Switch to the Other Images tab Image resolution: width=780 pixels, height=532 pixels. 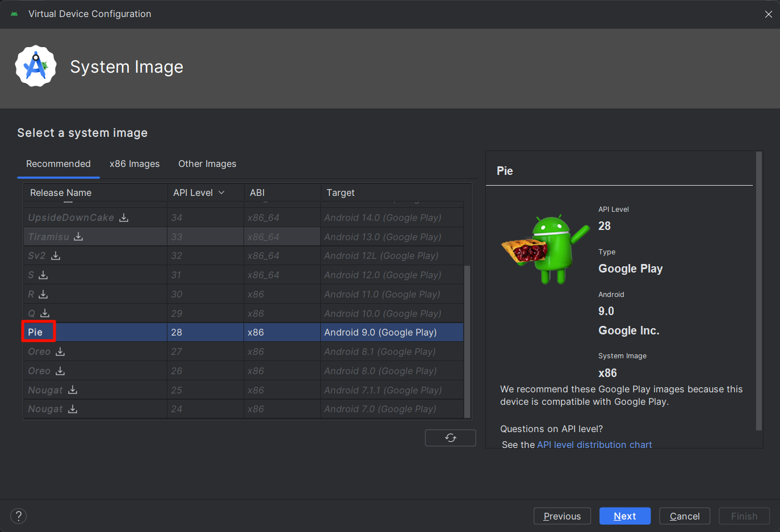pos(207,164)
